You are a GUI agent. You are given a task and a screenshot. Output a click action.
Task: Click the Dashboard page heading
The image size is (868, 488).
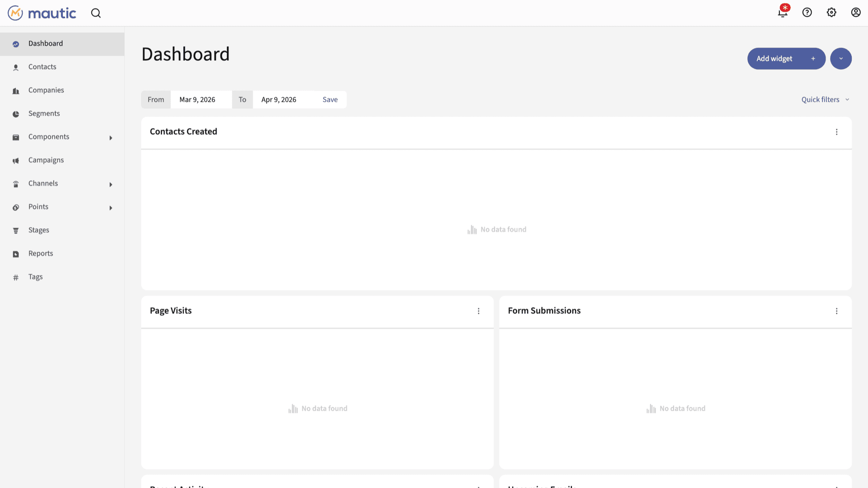185,54
